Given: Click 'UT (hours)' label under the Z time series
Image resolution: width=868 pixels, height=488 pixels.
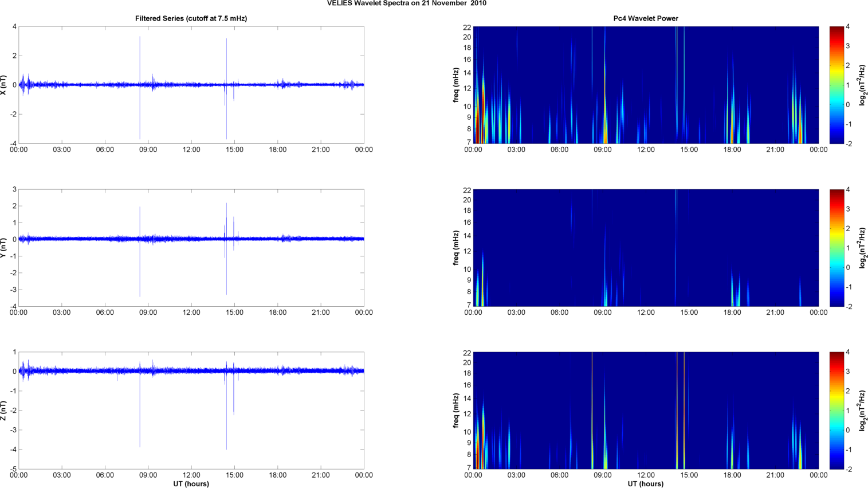Looking at the screenshot, I should click(191, 483).
